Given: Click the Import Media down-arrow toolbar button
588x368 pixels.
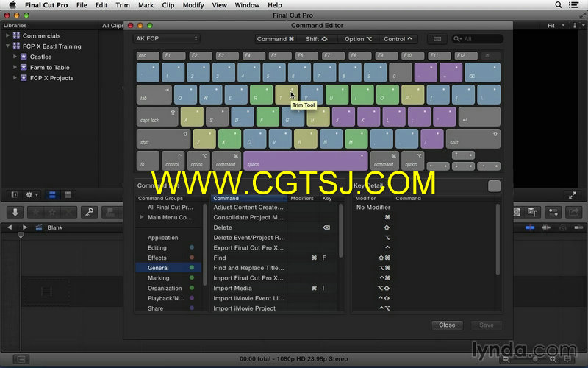Looking at the screenshot, I should click(x=15, y=212).
